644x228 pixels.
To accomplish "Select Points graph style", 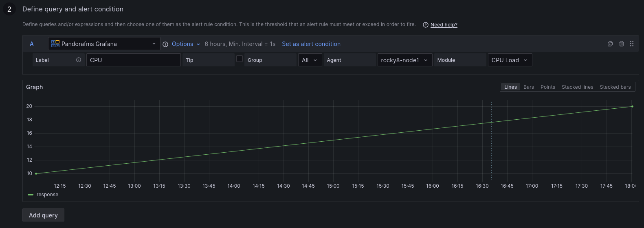I will 547,87.
